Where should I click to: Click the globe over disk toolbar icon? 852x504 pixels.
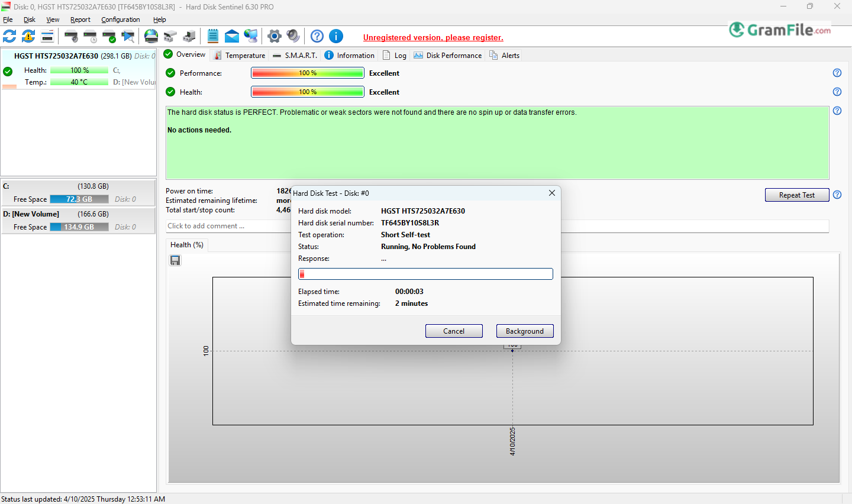[x=151, y=36]
